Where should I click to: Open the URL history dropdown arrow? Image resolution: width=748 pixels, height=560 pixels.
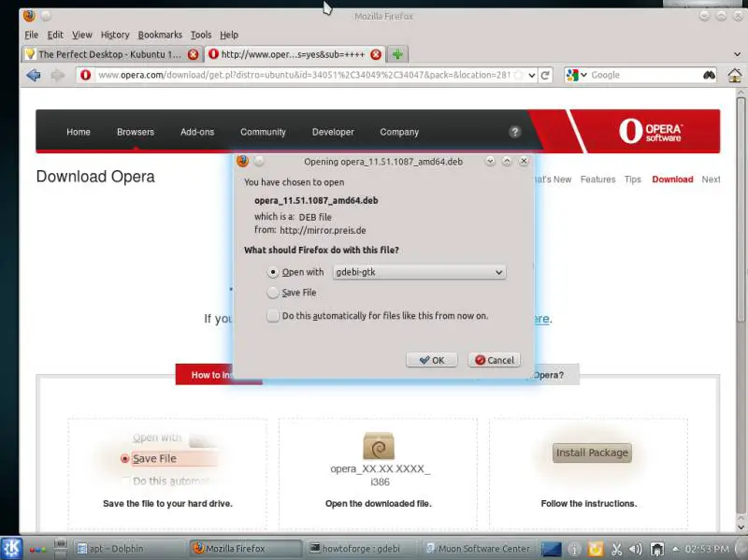tap(531, 75)
